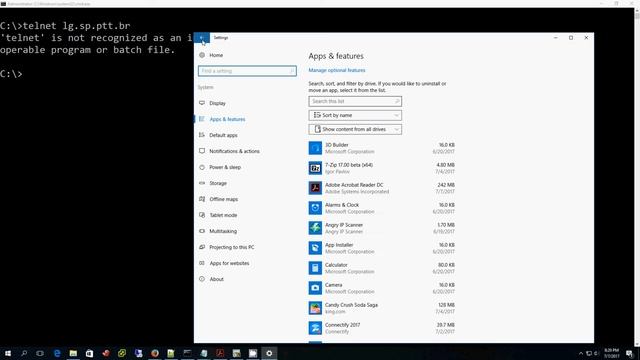Open Display settings
Viewport: 640px width, 360px height.
coord(218,103)
